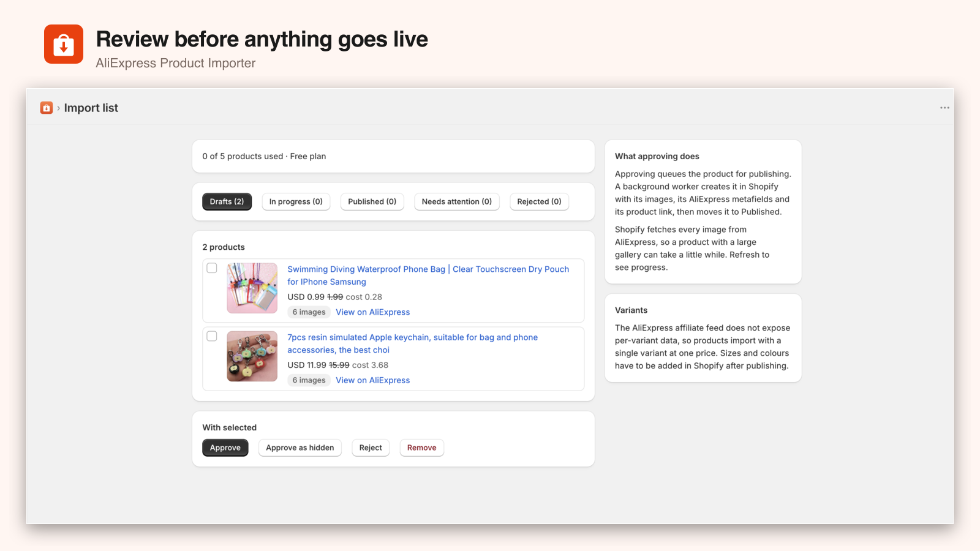Select the Swimming Diving Waterproof Phone Bag checkbox
The height and width of the screenshot is (551, 980).
click(212, 268)
